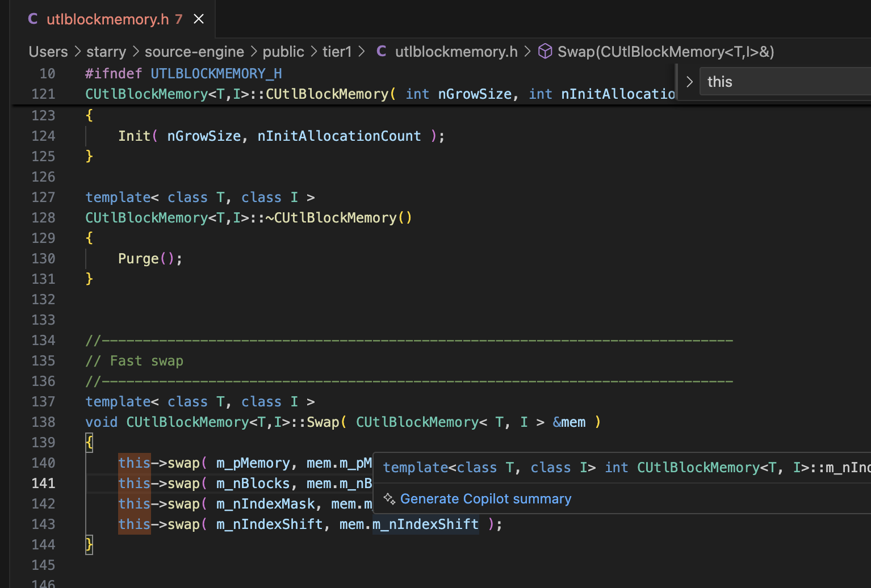The image size is (871, 588).
Task: Open the starry breadcrumb segment
Action: (x=106, y=52)
